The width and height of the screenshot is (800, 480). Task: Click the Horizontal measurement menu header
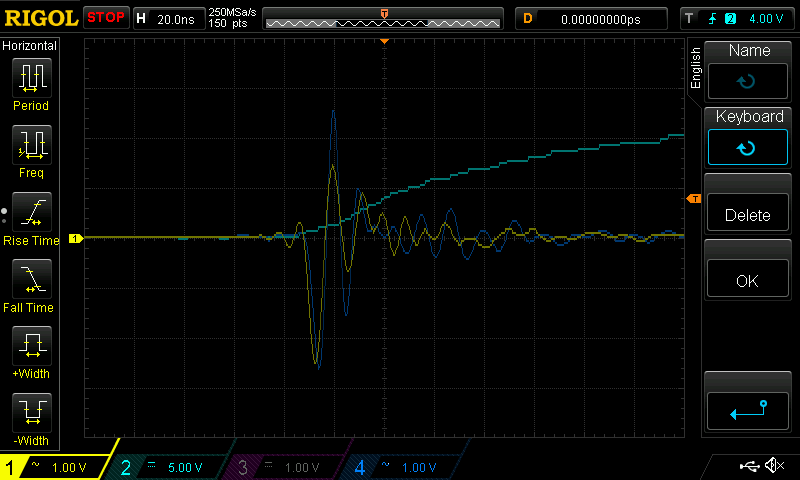(x=30, y=45)
